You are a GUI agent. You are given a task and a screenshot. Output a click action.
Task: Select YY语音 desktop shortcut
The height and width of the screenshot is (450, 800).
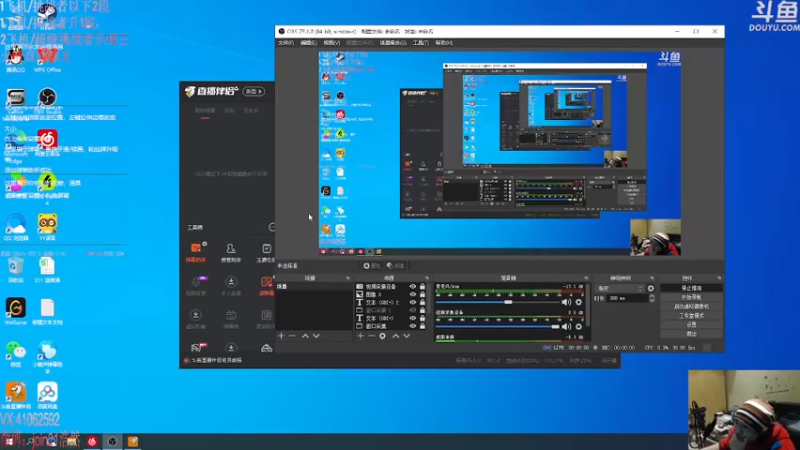coord(47,227)
